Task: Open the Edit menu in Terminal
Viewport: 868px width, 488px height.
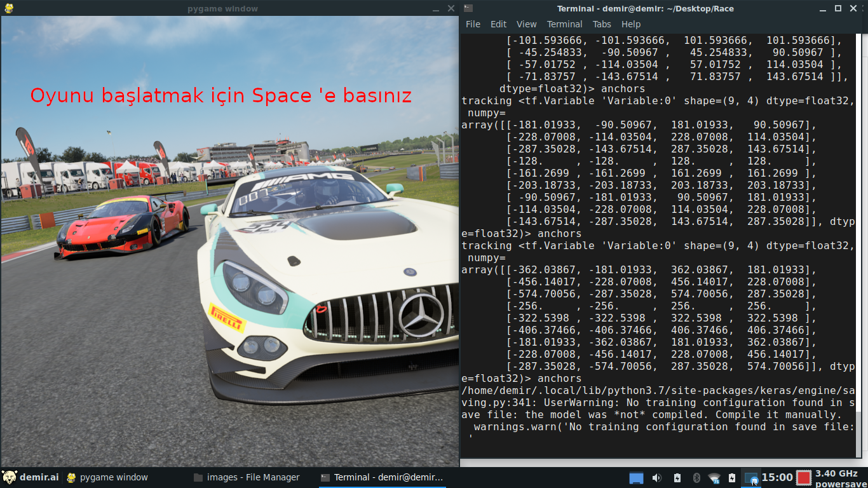Action: tap(498, 24)
